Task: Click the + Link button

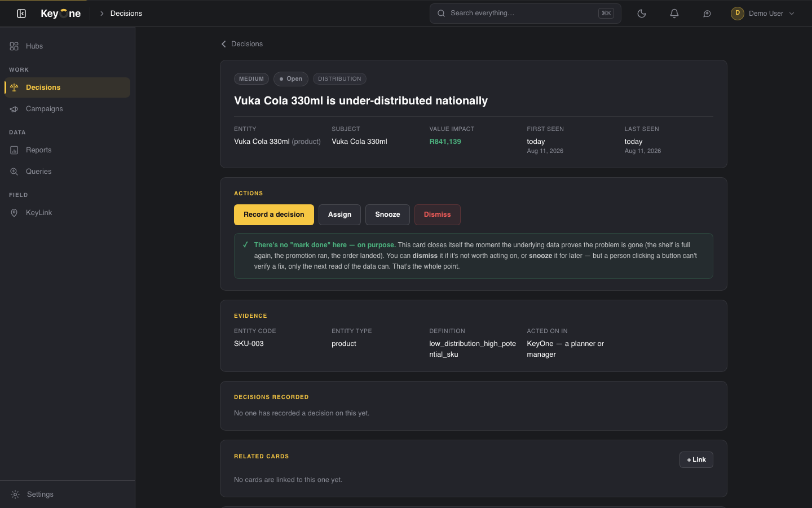Action: (x=696, y=460)
